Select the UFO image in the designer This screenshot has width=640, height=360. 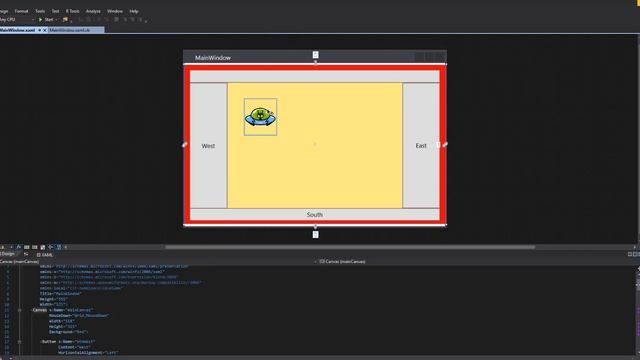click(x=260, y=117)
